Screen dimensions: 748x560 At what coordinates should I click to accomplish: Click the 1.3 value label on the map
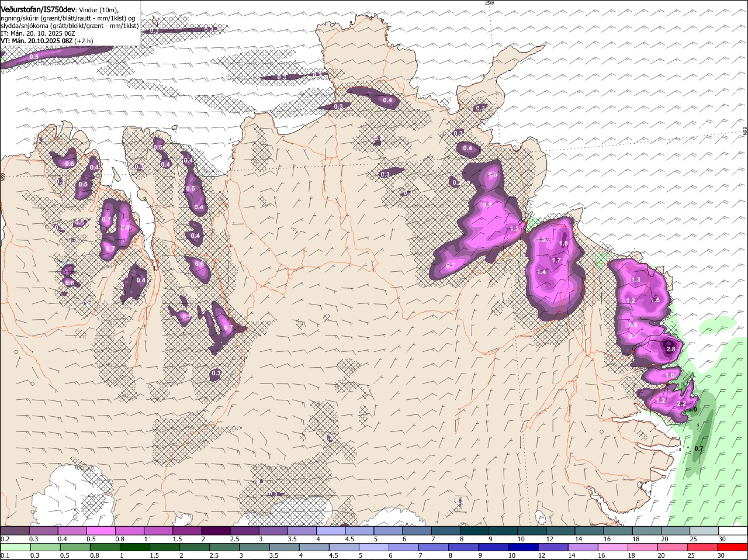[636, 280]
